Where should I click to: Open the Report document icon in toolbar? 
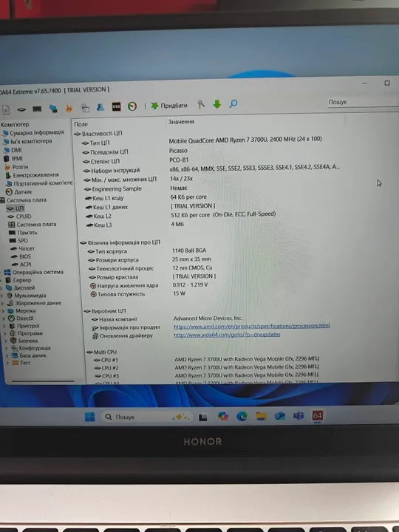[6, 109]
